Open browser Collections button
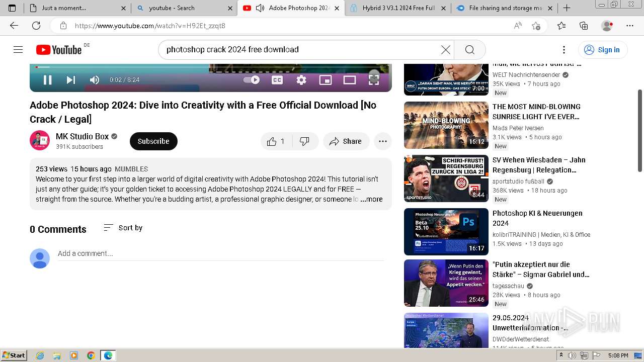The height and width of the screenshot is (362, 644). pyautogui.click(x=584, y=26)
